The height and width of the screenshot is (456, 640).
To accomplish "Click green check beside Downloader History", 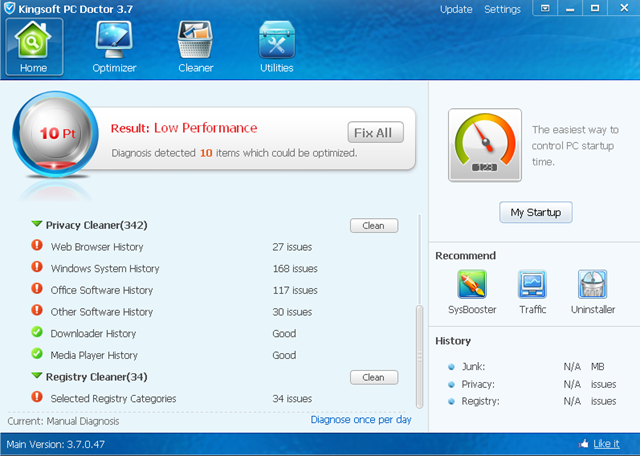I will point(37,332).
